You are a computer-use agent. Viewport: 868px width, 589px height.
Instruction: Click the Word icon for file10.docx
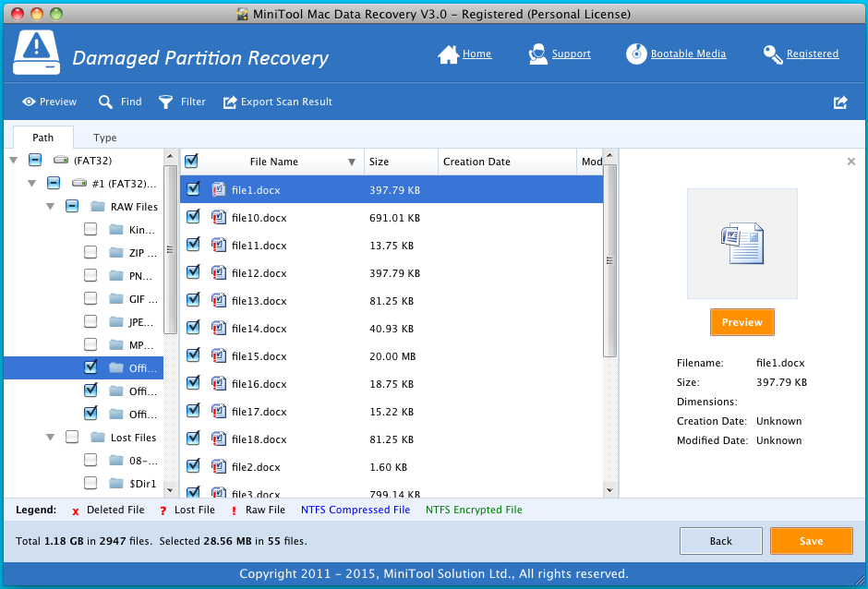click(219, 218)
